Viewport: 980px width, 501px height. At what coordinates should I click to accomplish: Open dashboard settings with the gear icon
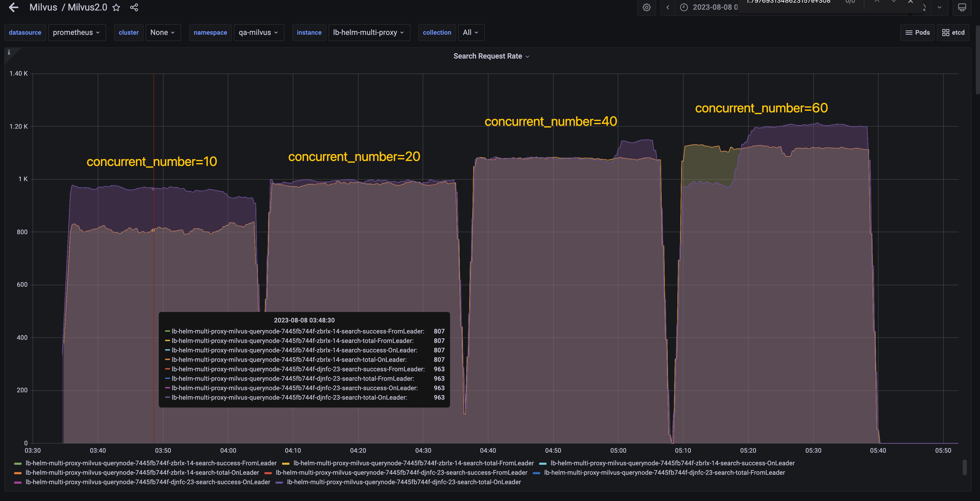646,7
